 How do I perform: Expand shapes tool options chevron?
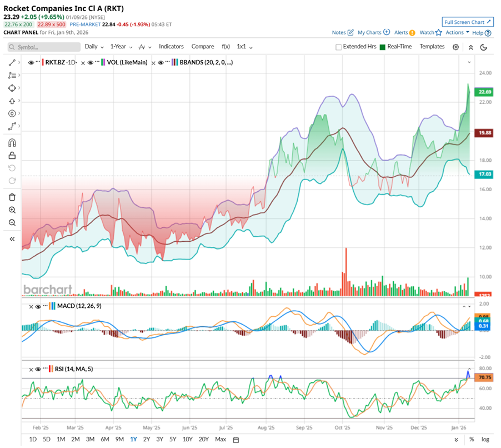pos(19,88)
